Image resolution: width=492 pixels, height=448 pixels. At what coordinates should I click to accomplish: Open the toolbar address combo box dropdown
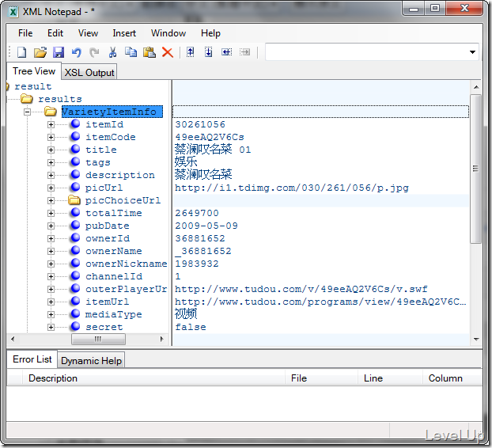pyautogui.click(x=472, y=52)
